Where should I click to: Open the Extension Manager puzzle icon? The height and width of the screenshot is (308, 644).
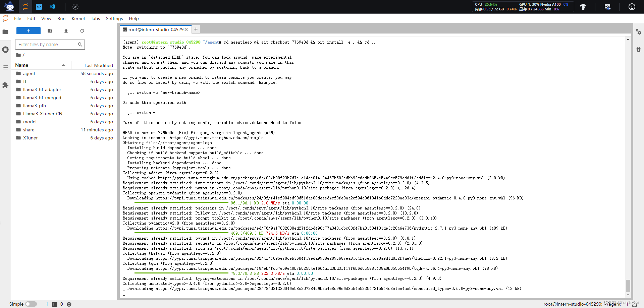[5, 85]
